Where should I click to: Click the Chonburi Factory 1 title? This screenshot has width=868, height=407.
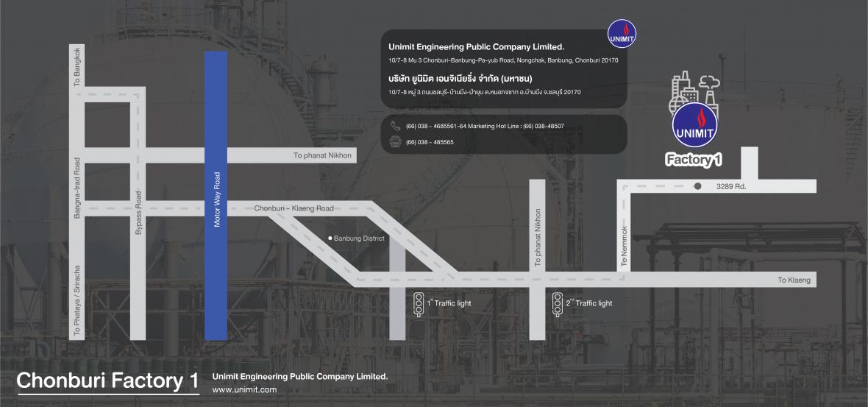pyautogui.click(x=107, y=381)
